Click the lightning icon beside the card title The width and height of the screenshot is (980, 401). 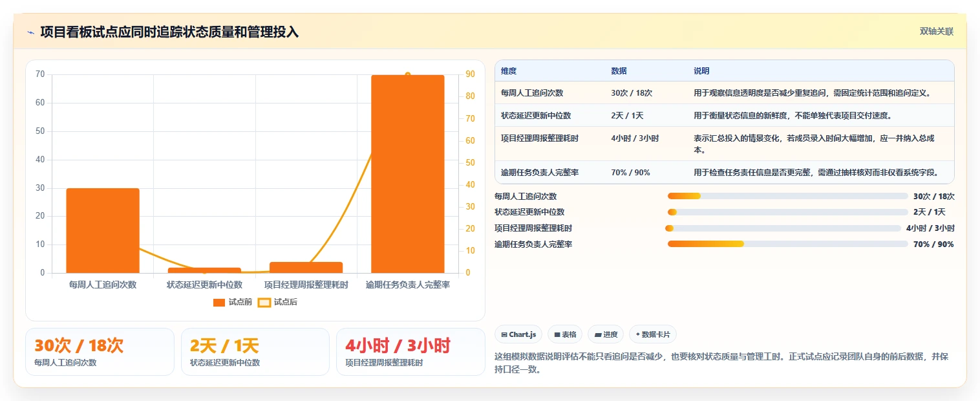30,32
